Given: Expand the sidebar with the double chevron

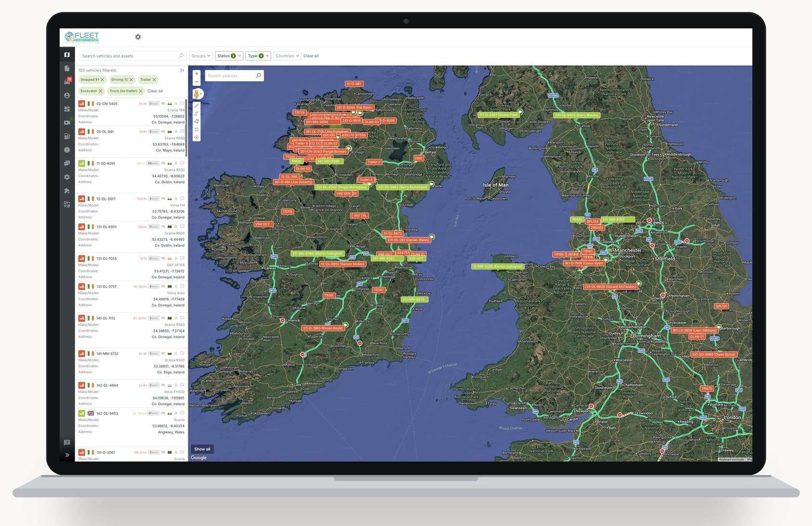Looking at the screenshot, I should [67, 455].
